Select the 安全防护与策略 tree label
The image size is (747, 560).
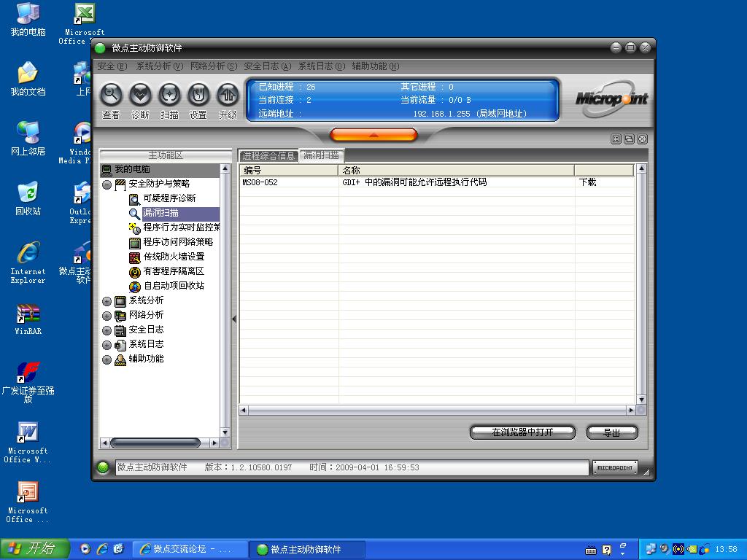click(x=159, y=184)
